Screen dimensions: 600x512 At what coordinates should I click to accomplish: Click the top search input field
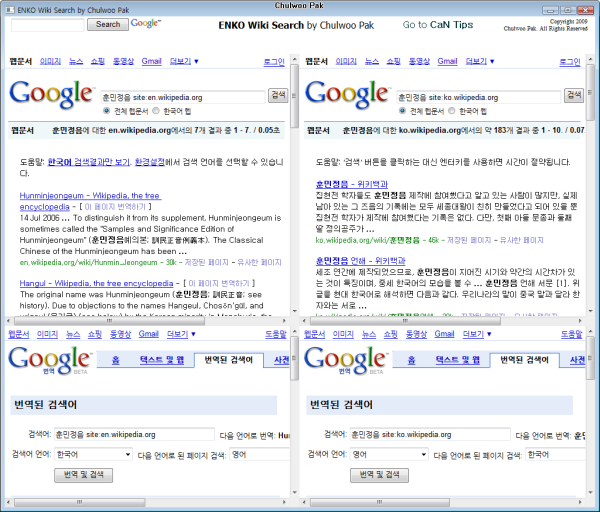click(x=48, y=25)
